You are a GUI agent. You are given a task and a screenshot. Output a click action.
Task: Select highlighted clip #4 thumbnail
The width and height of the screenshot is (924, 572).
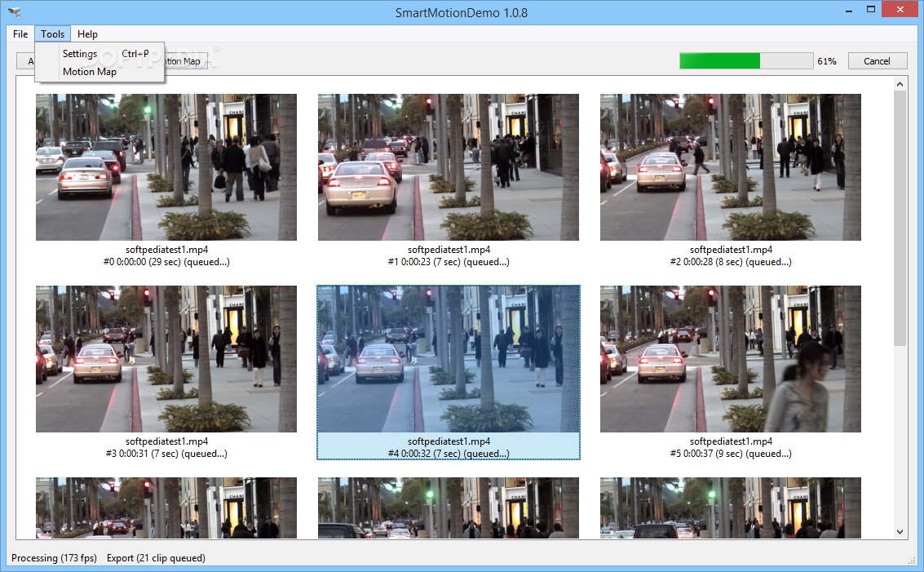[x=449, y=359]
